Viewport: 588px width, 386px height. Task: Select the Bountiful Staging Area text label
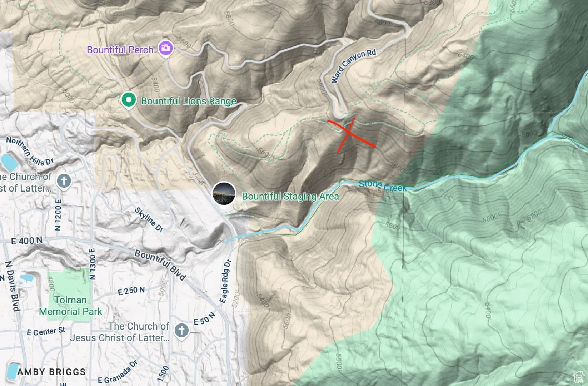pyautogui.click(x=290, y=196)
